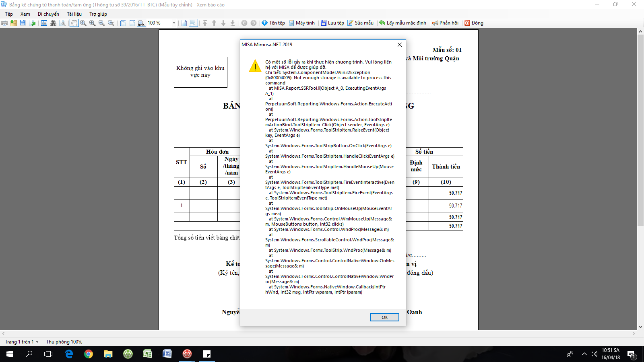This screenshot has width=644, height=362.
Task: Click the horizontal scrollbar right arrow
Action: pyautogui.click(x=634, y=334)
